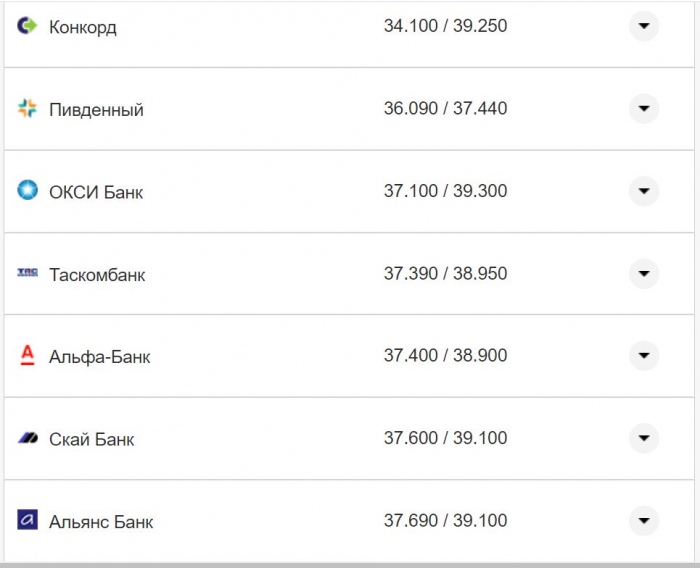The image size is (700, 568).
Task: Open the Конкорд bank name link
Action: (x=83, y=27)
